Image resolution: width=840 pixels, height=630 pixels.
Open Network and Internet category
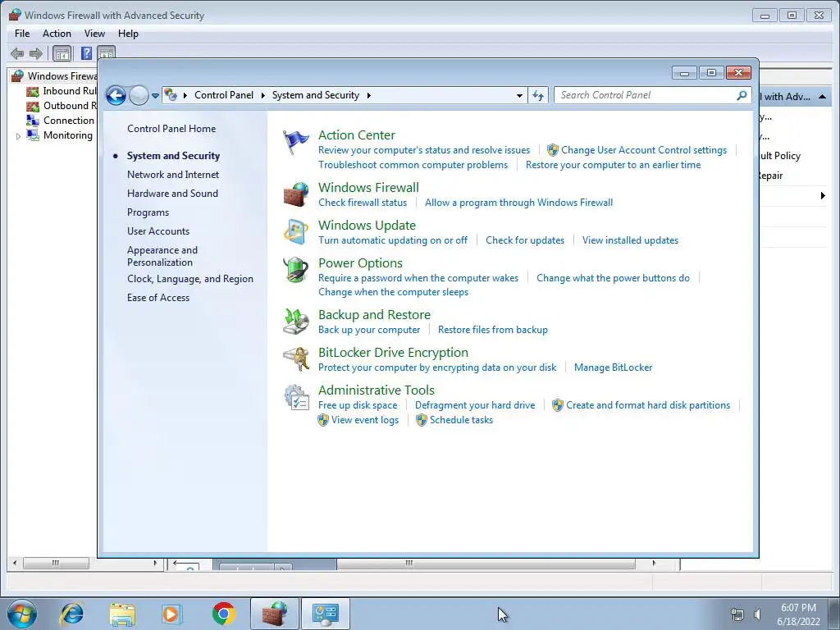point(173,175)
